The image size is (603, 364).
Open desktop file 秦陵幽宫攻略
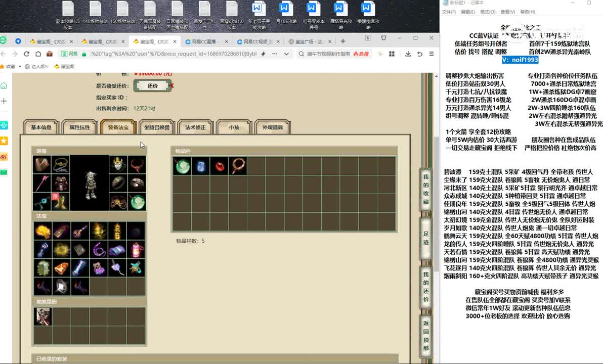(368, 15)
